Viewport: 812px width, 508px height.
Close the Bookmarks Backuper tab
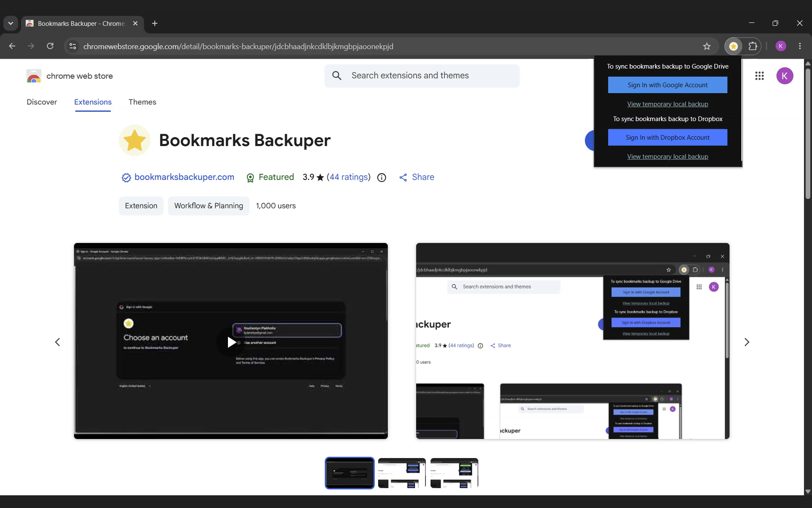click(135, 23)
